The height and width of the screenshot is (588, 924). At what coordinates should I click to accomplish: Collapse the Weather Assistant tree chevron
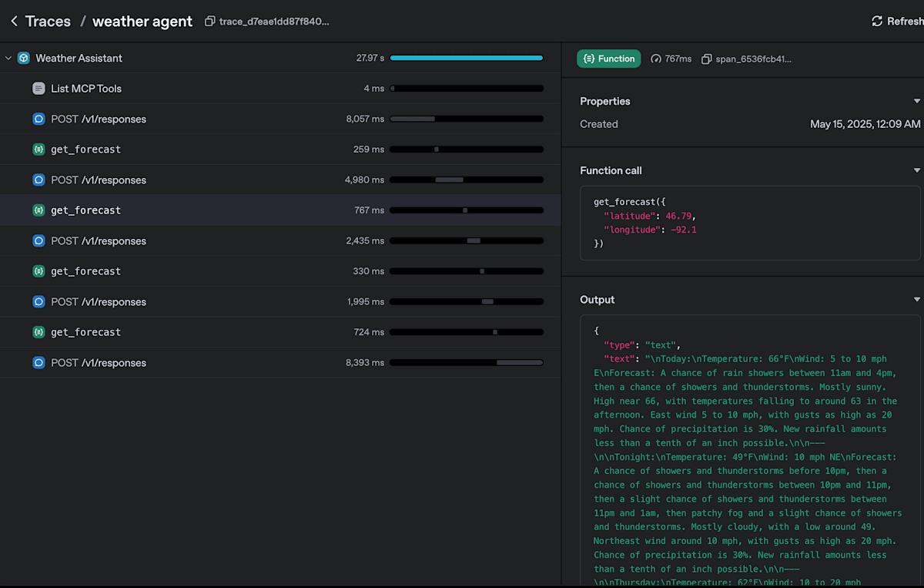8,58
